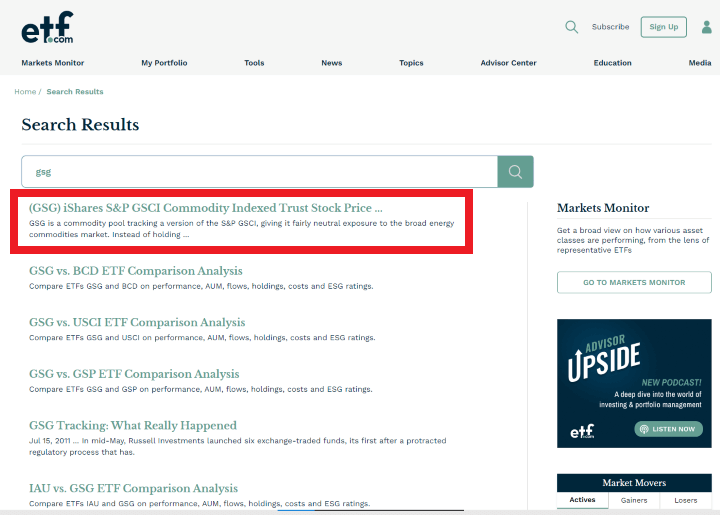The image size is (720, 515).
Task: Focus the search field containing gsg
Action: (259, 172)
